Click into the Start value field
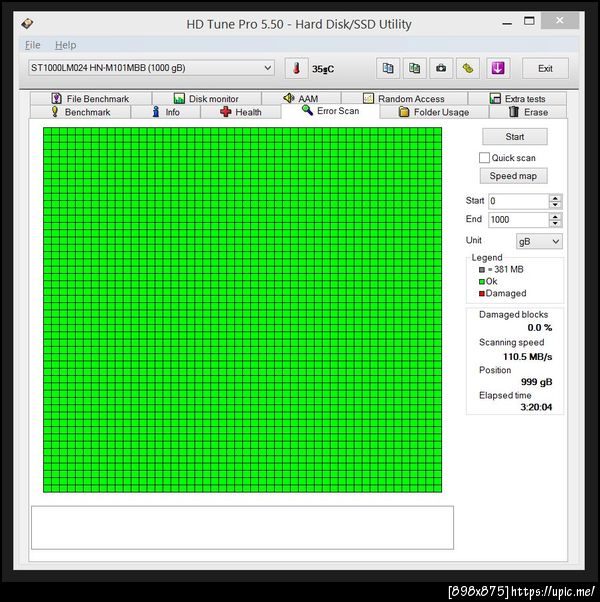 coord(518,201)
